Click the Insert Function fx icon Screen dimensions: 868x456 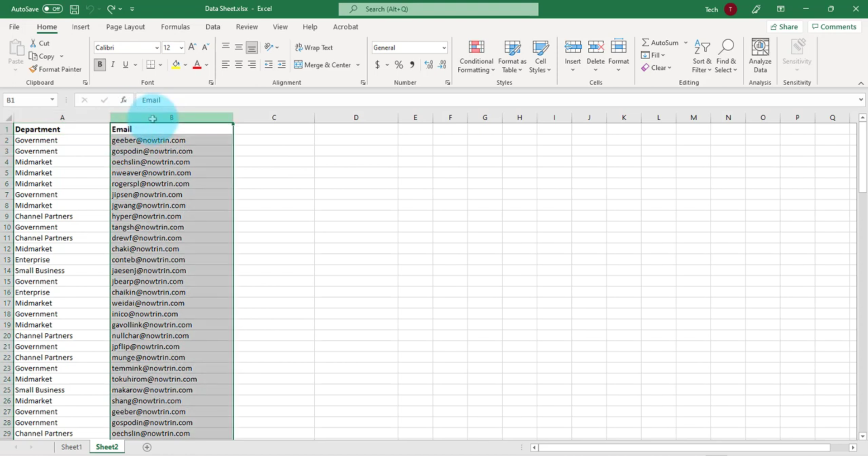pos(123,100)
